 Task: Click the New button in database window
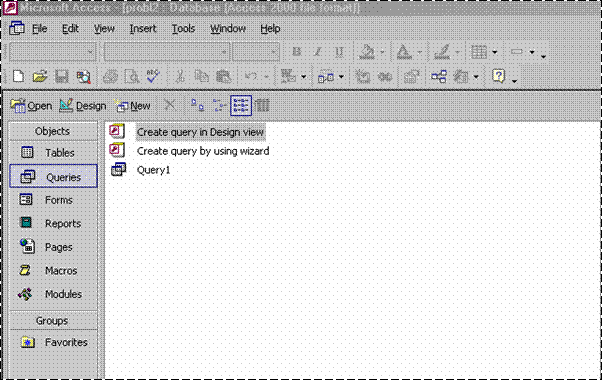133,106
